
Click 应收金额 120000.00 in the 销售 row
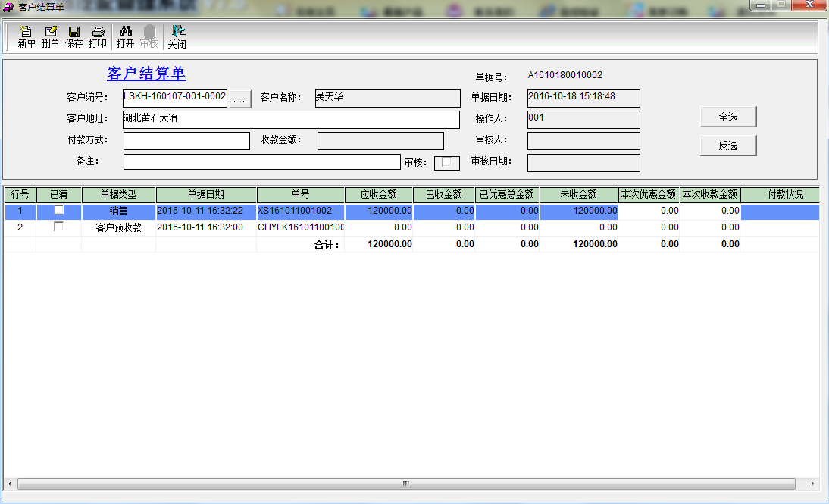pos(379,211)
